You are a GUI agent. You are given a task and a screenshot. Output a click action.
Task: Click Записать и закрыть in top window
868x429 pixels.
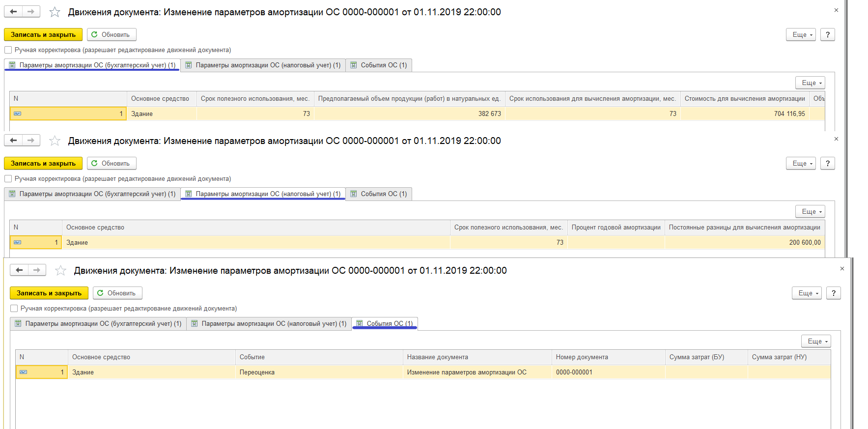(43, 34)
